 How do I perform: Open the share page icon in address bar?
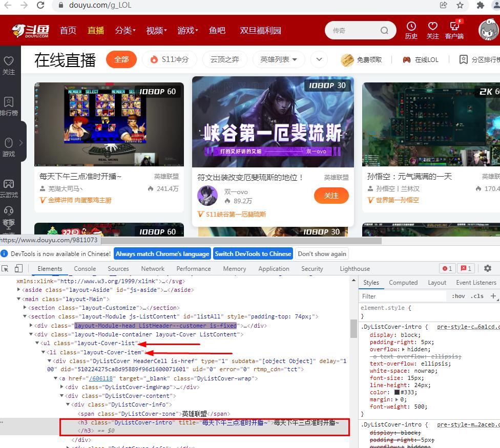(443, 5)
